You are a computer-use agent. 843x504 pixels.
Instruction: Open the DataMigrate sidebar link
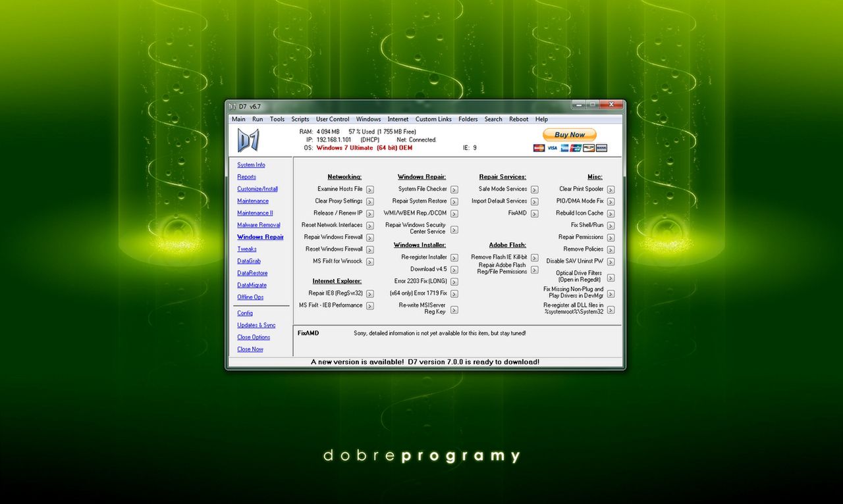[x=252, y=285]
